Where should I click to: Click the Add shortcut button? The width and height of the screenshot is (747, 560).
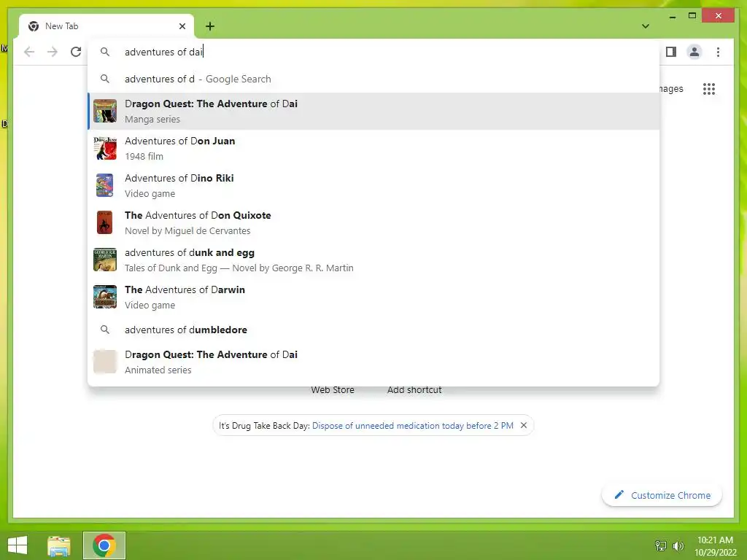[x=414, y=389]
